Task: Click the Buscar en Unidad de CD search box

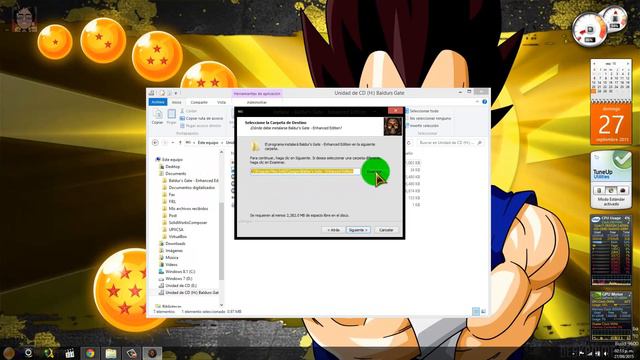Action: (450, 143)
